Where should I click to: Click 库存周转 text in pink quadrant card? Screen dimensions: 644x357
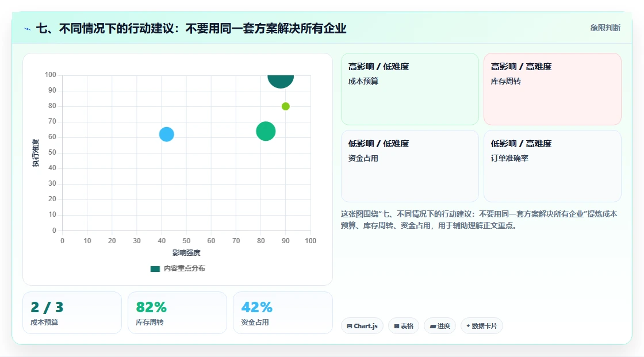505,81
